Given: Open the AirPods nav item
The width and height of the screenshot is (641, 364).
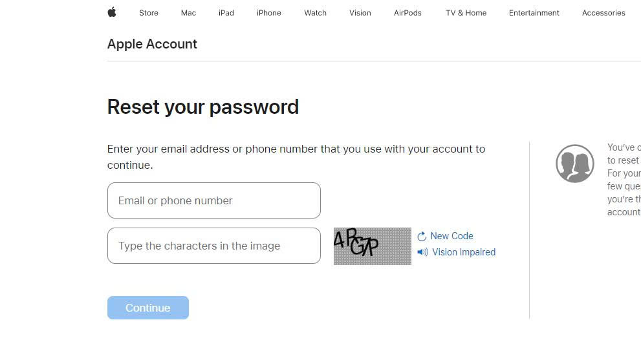Looking at the screenshot, I should pos(407,13).
